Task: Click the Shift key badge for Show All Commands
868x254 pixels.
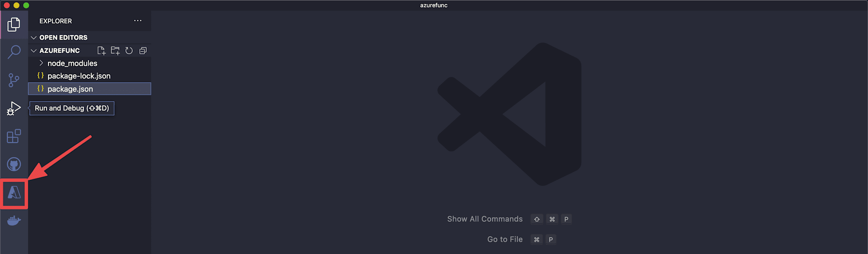Action: (537, 219)
